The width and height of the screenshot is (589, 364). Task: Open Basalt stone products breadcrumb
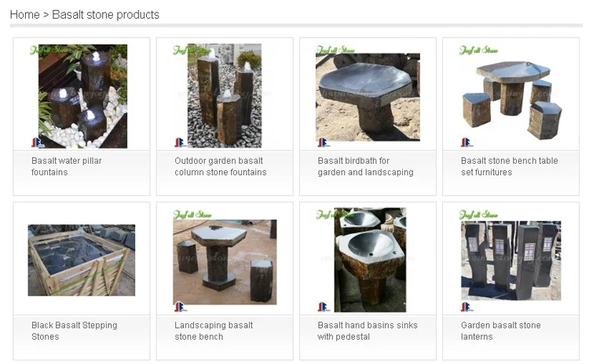click(x=105, y=15)
